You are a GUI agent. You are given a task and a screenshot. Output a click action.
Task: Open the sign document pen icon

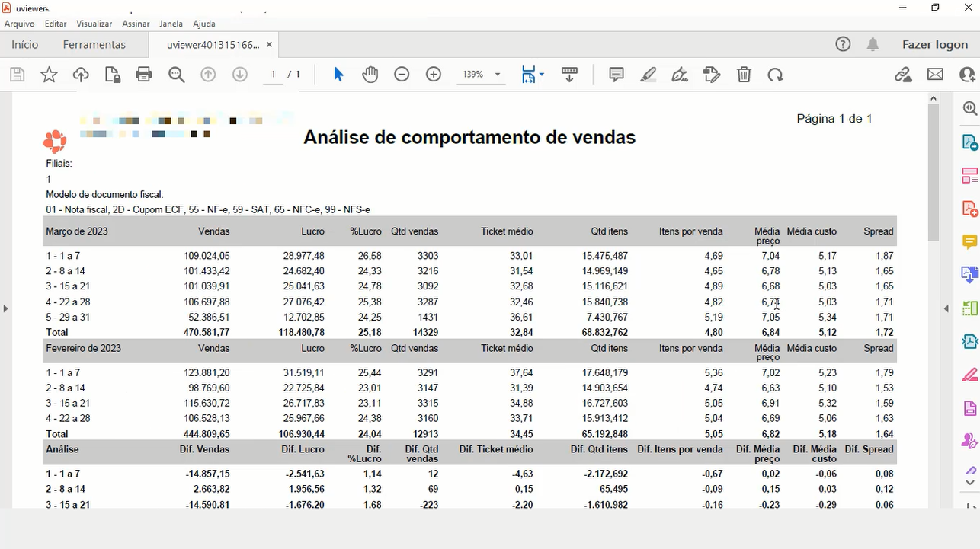680,75
